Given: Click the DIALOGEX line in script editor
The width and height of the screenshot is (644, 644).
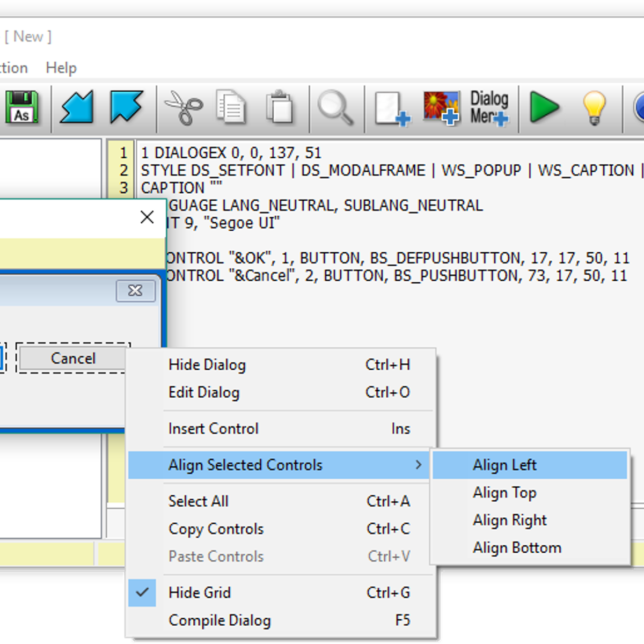Looking at the screenshot, I should pos(231,153).
